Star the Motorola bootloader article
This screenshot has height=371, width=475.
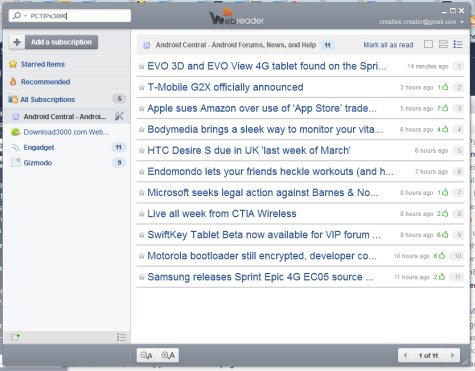142,256
